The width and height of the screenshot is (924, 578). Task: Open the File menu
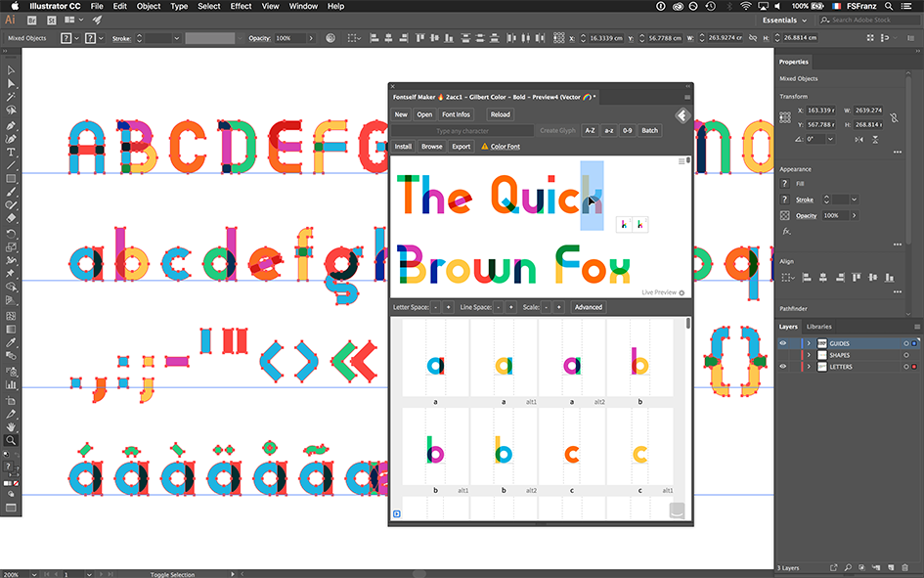pyautogui.click(x=97, y=6)
